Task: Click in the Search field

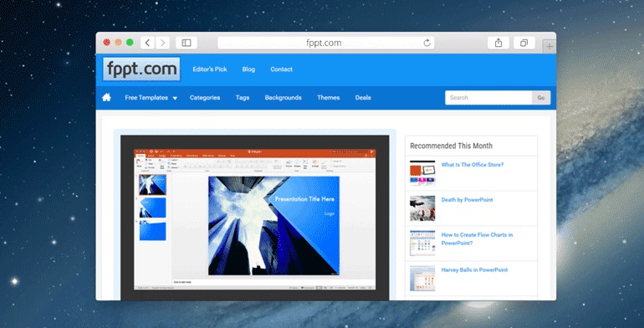Action: [x=488, y=97]
